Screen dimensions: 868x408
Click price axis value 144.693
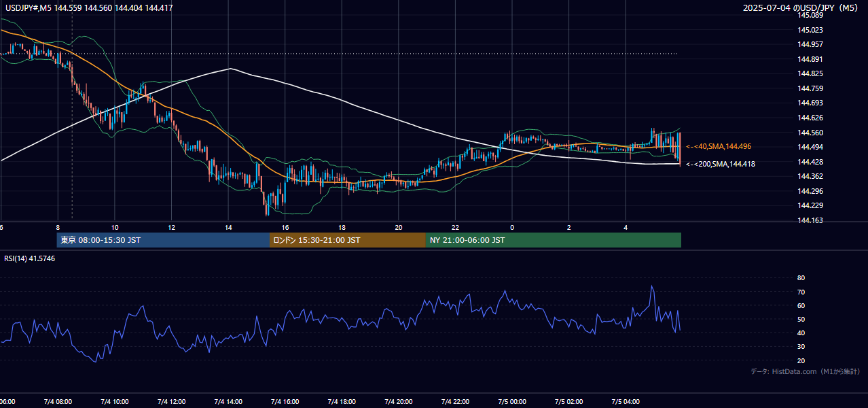(810, 103)
